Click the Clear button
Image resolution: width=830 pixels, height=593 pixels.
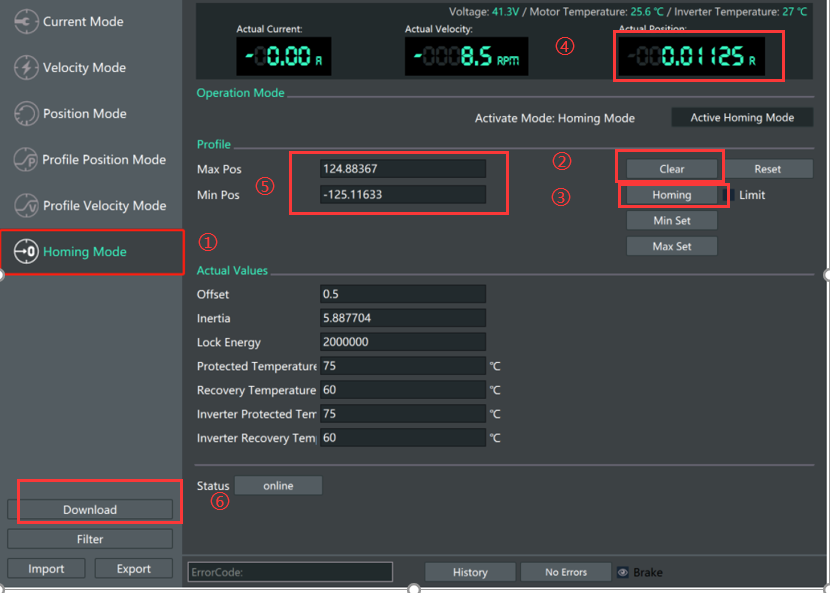tap(671, 169)
